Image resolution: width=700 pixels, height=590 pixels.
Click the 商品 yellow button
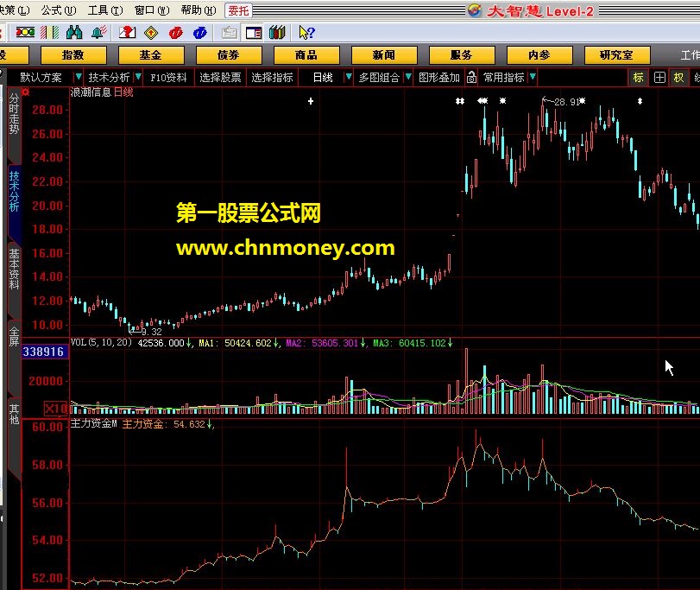click(306, 55)
